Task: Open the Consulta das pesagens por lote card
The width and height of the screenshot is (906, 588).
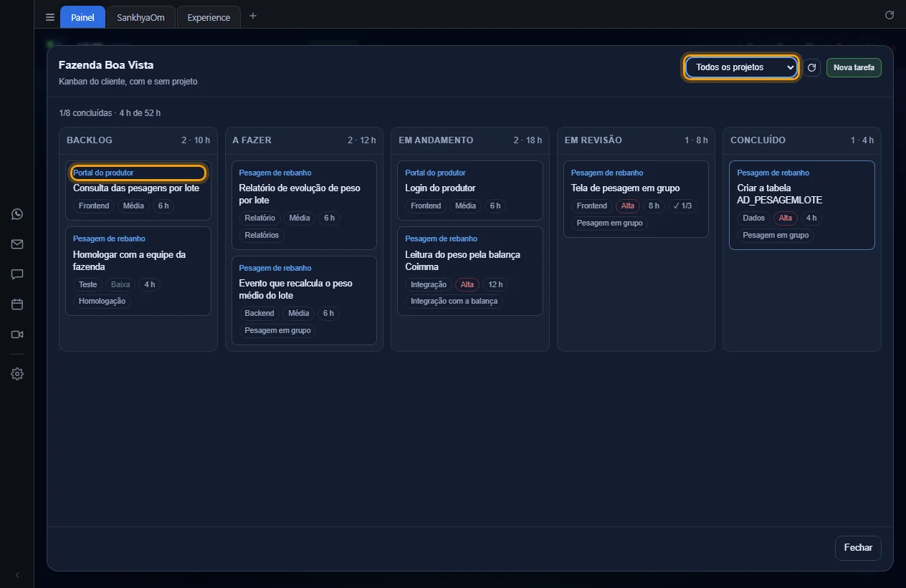Action: point(138,191)
